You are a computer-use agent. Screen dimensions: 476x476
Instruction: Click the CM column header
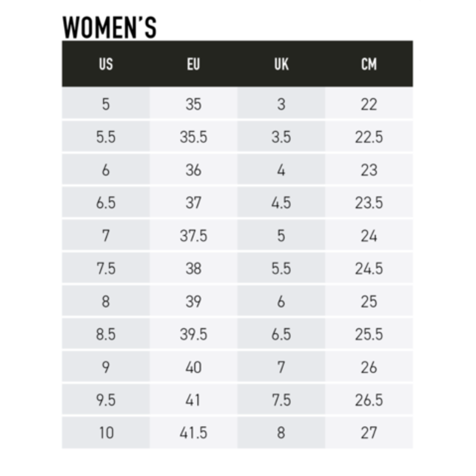[x=369, y=64]
